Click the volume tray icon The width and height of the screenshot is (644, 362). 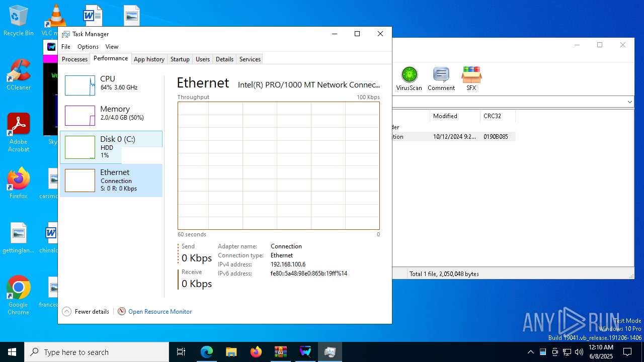[579, 352]
